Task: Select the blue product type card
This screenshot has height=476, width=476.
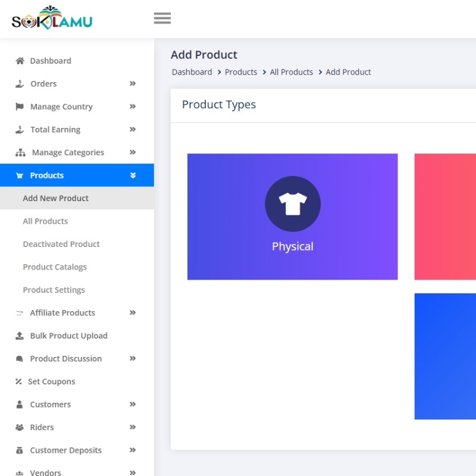Action: (x=445, y=356)
